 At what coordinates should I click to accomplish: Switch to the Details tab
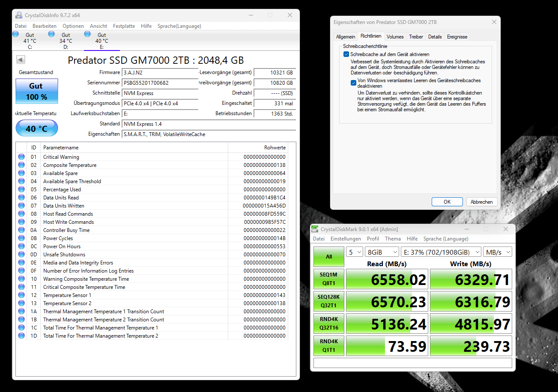pos(435,37)
